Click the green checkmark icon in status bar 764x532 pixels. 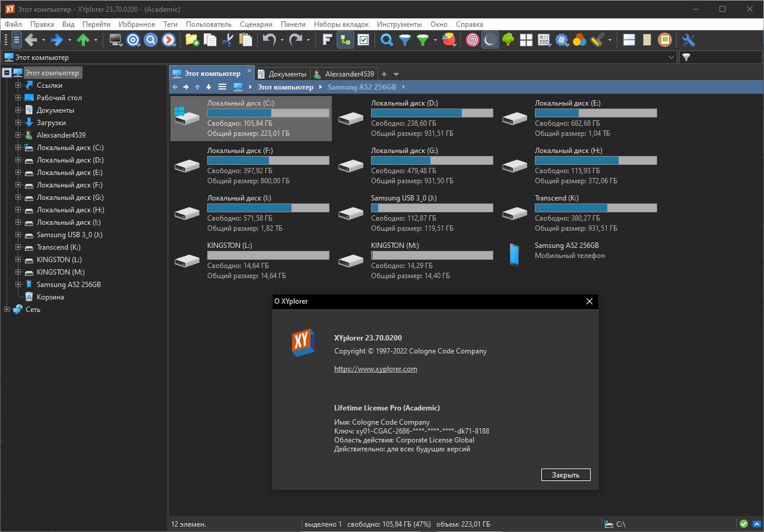pos(744,524)
